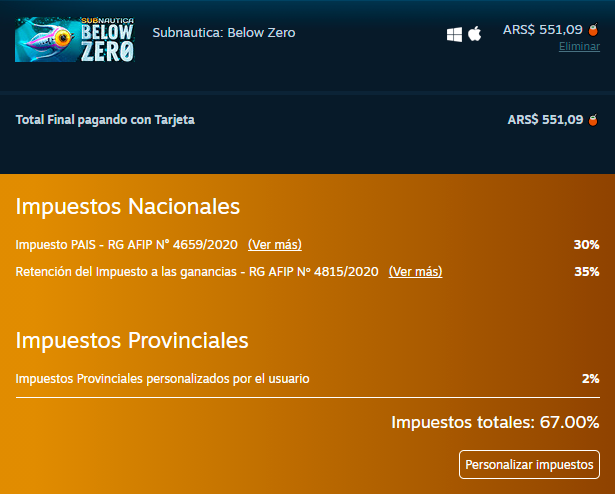
Task: Click the Total Final pagando con Tarjeta label
Action: (105, 120)
